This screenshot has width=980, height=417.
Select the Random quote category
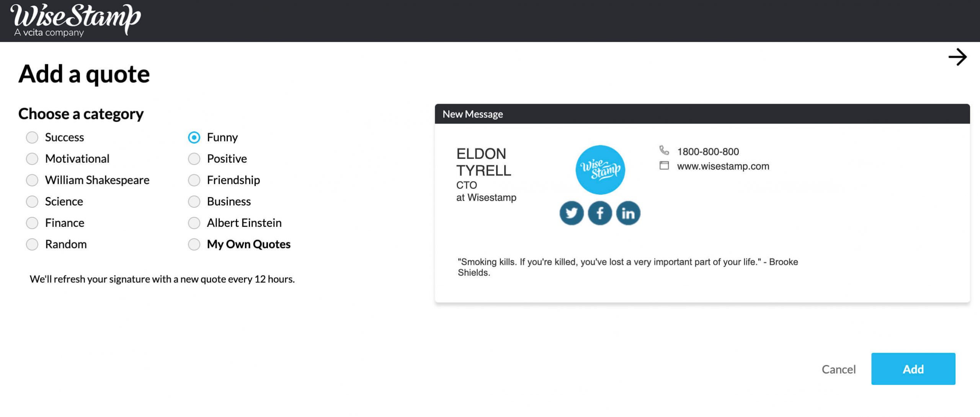[x=31, y=243]
